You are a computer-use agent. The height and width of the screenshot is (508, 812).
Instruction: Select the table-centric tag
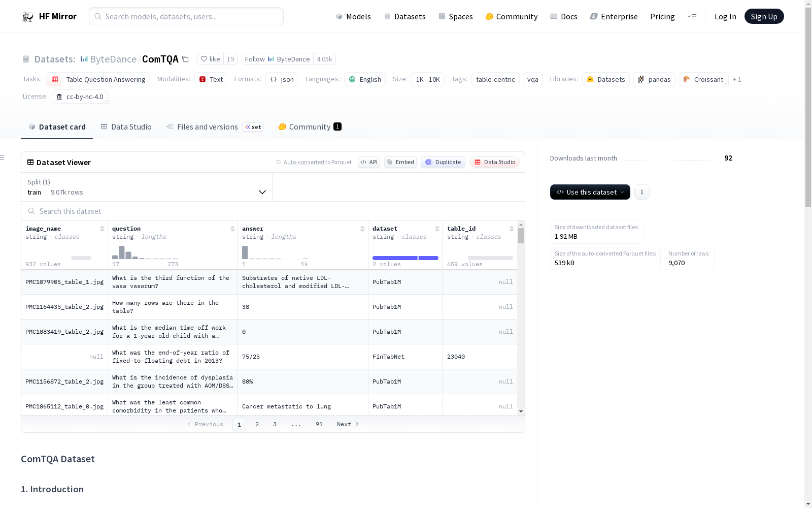click(x=495, y=79)
